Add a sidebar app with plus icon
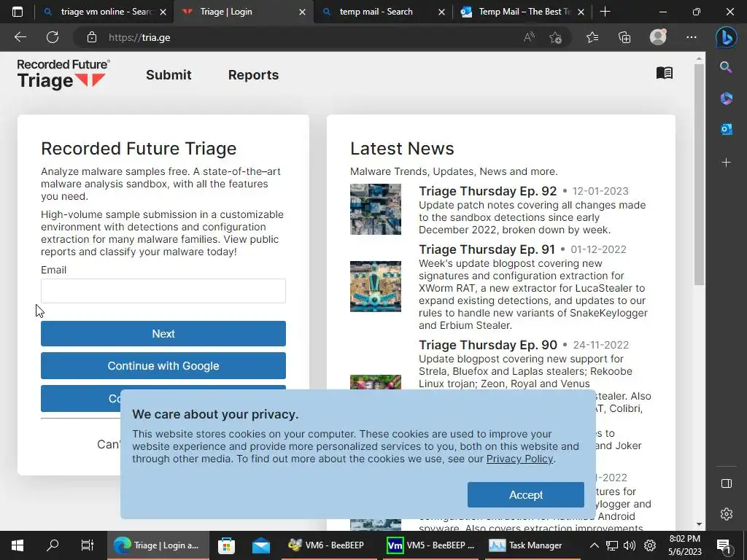 click(x=726, y=163)
